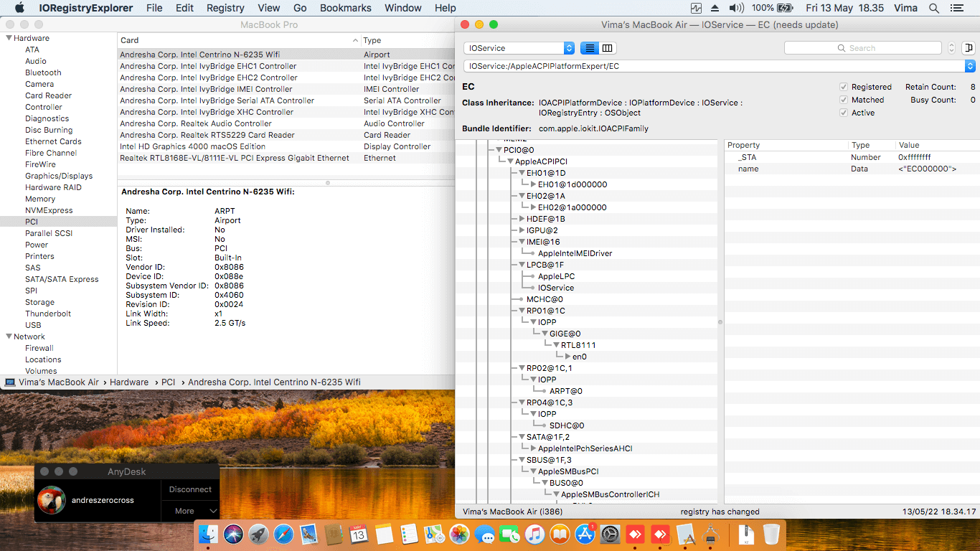980x551 pixels.
Task: Launch Siri from the Dock
Action: click(x=234, y=534)
